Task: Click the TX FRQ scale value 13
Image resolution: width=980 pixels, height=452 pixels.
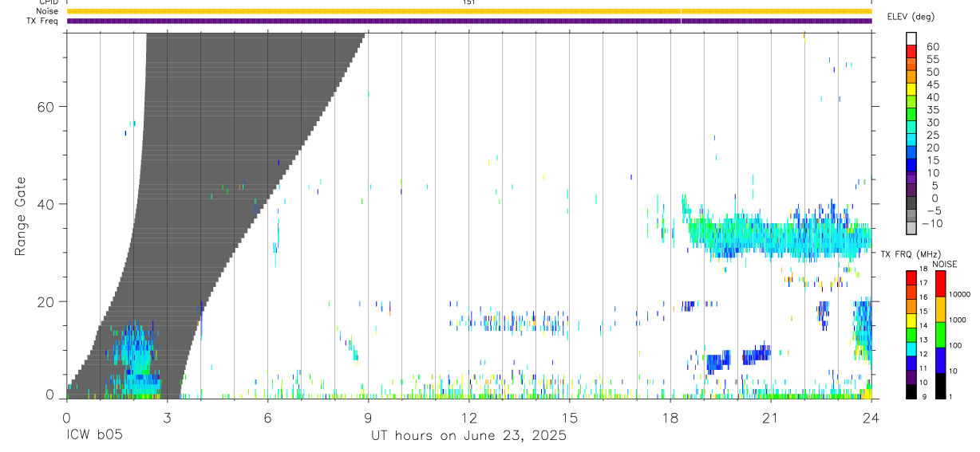Action: (923, 340)
